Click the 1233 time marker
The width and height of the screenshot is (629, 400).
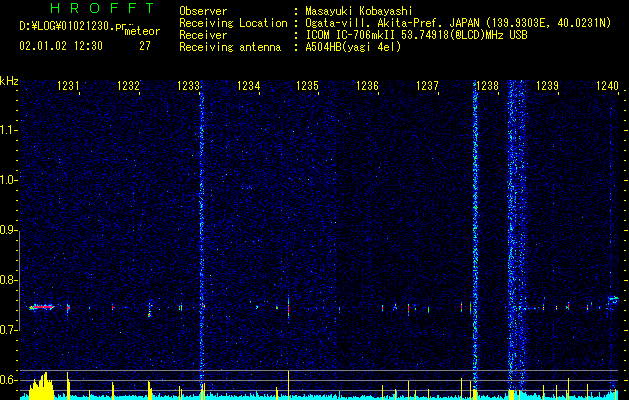click(188, 86)
